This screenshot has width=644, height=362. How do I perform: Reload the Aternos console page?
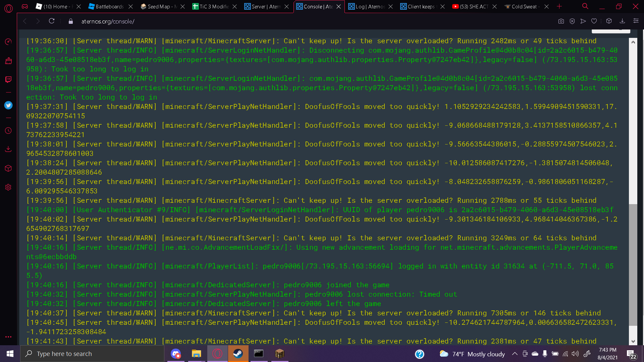click(52, 21)
